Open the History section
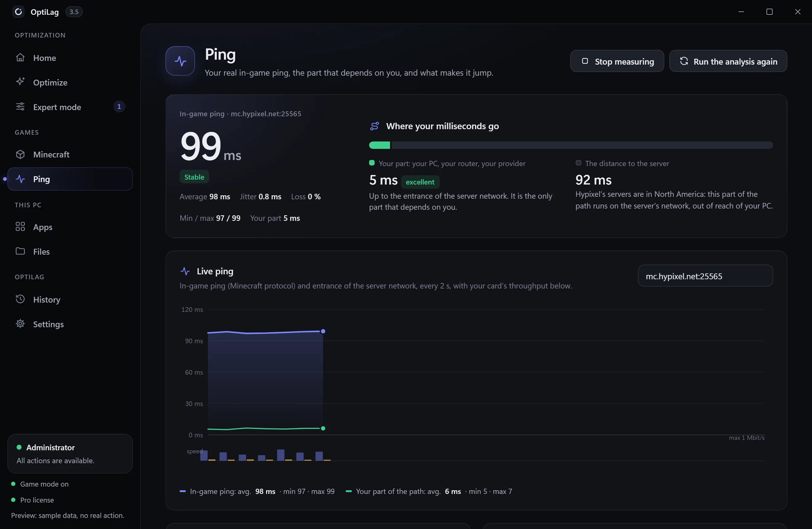 click(x=70, y=300)
